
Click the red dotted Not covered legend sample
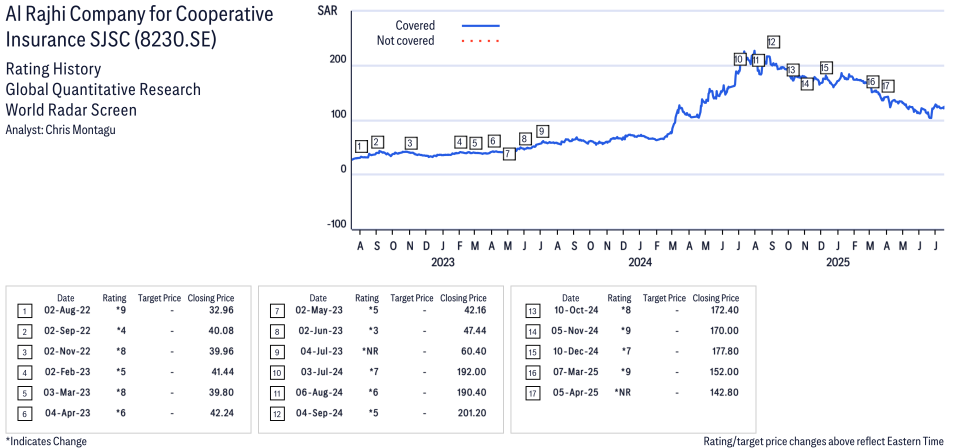(481, 41)
